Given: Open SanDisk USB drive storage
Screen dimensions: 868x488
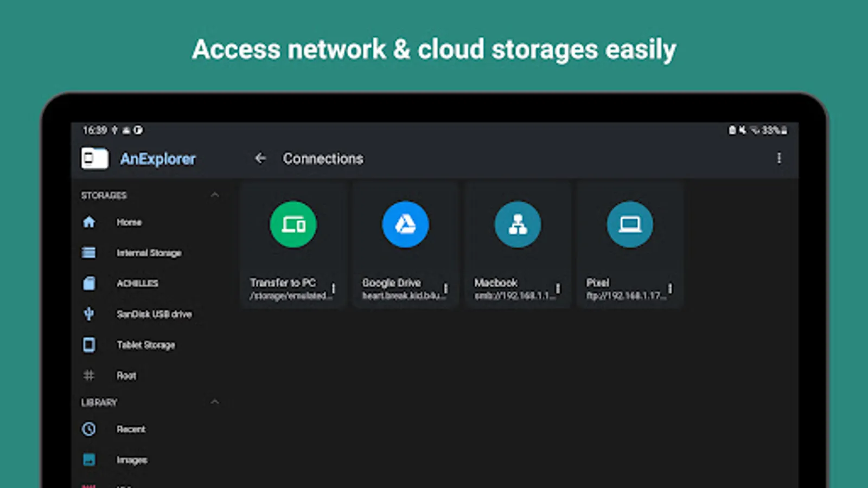Looking at the screenshot, I should coord(154,314).
